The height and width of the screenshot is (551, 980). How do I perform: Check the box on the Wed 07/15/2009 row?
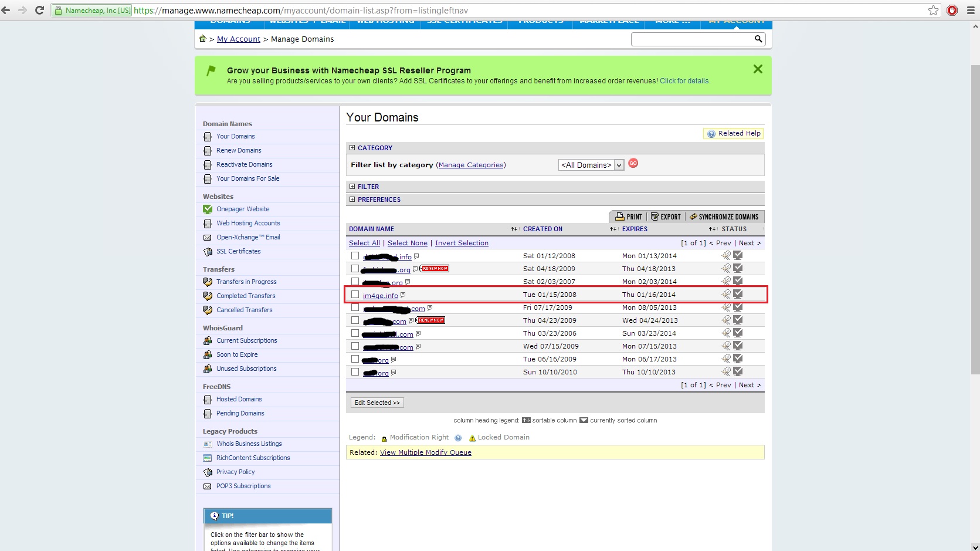point(355,346)
